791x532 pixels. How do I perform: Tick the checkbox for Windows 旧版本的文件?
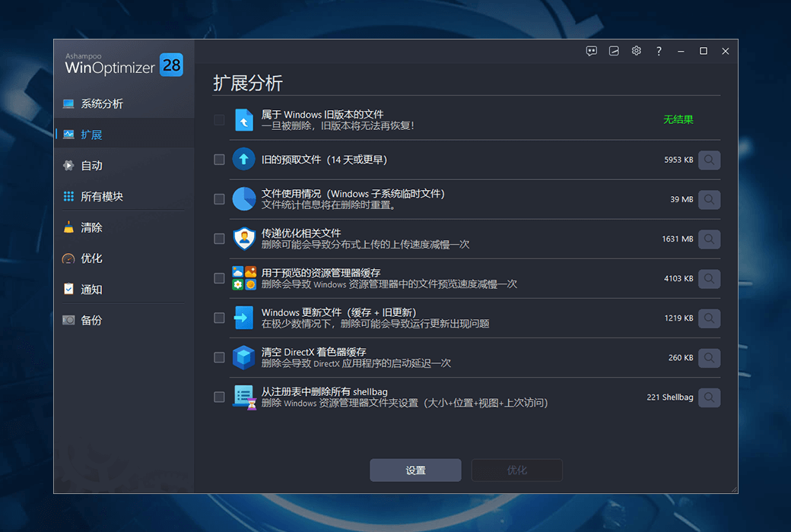click(219, 119)
